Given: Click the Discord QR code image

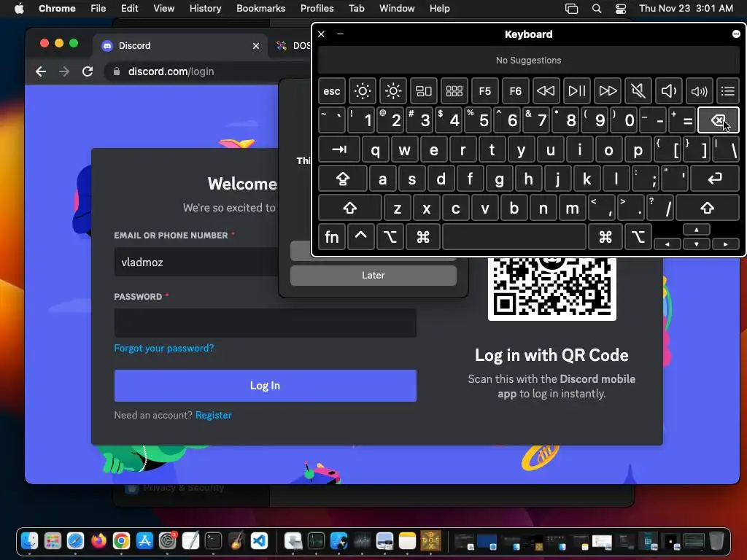Looking at the screenshot, I should tap(551, 288).
